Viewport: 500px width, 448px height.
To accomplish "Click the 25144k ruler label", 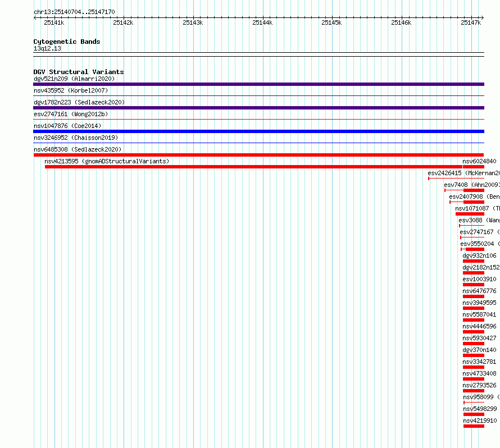I will (262, 22).
